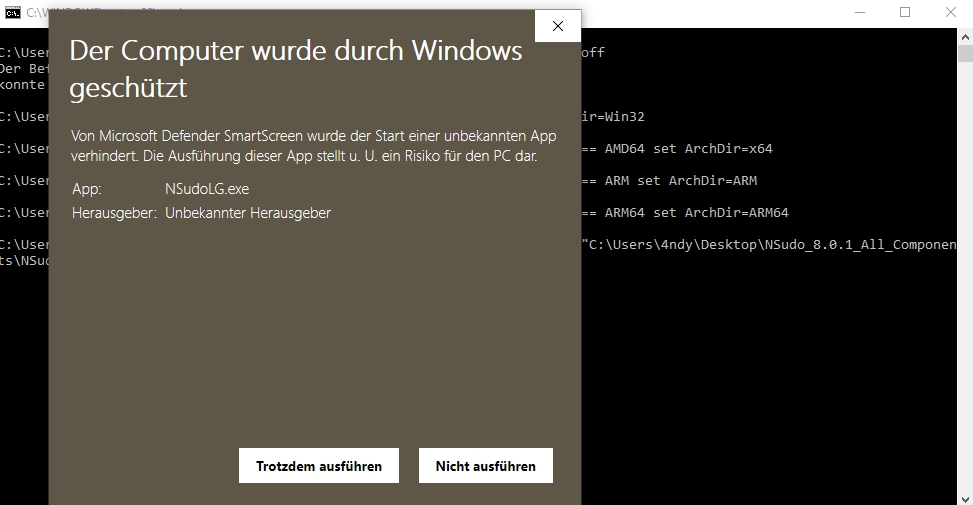Maximize the command prompt window

905,12
